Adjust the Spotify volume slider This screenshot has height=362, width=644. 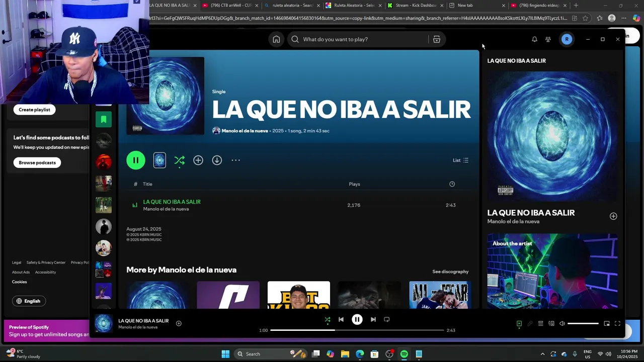point(583,324)
